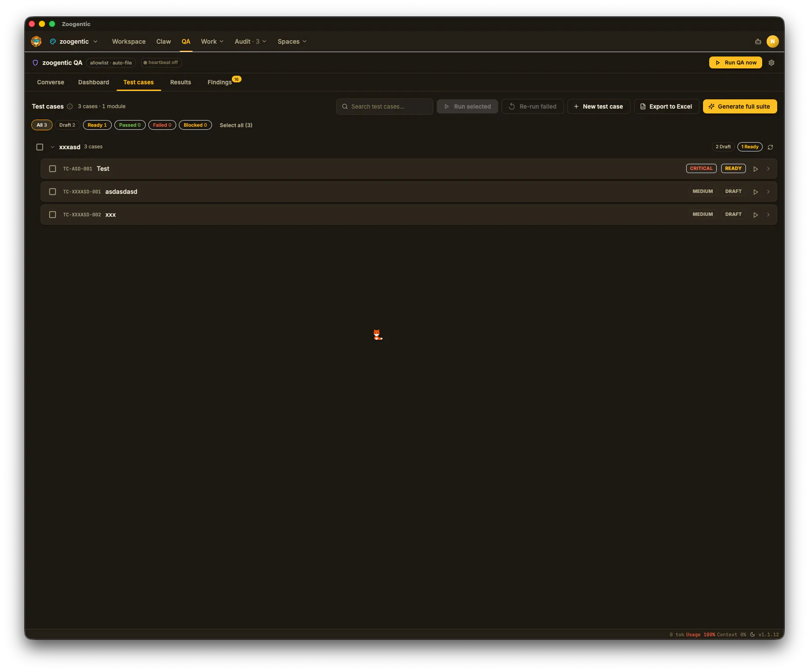Switch to the Findings tab
The width and height of the screenshot is (809, 672).
click(x=220, y=82)
